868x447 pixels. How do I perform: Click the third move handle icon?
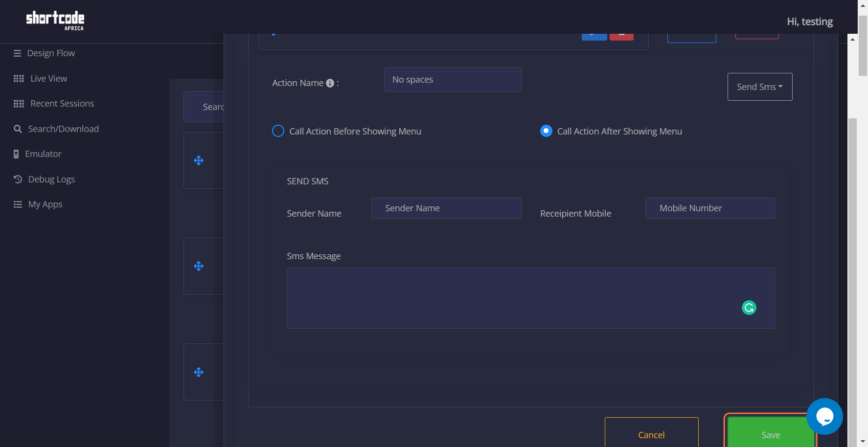(x=199, y=372)
